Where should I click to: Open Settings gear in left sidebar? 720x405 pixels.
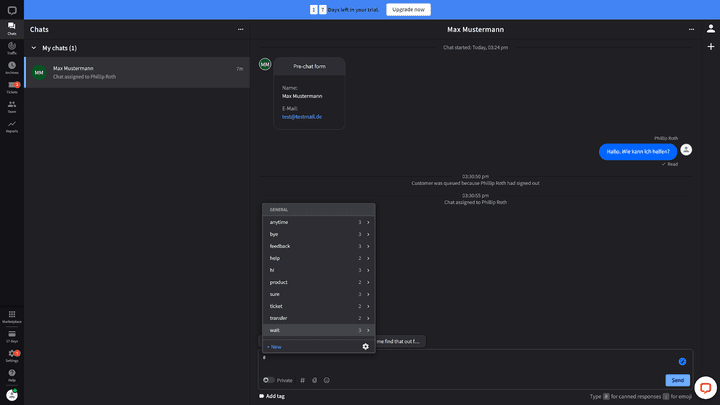[x=12, y=355]
